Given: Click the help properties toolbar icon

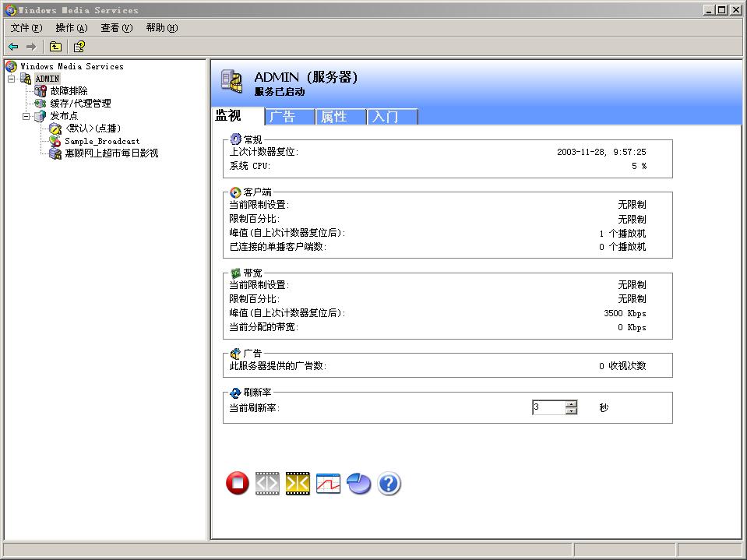Looking at the screenshot, I should coord(79,47).
